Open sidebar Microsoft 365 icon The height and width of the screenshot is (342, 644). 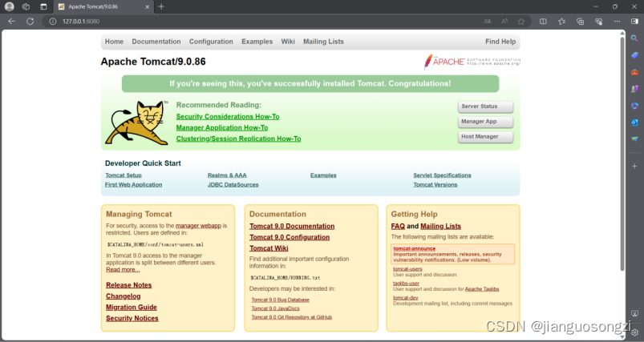click(634, 106)
